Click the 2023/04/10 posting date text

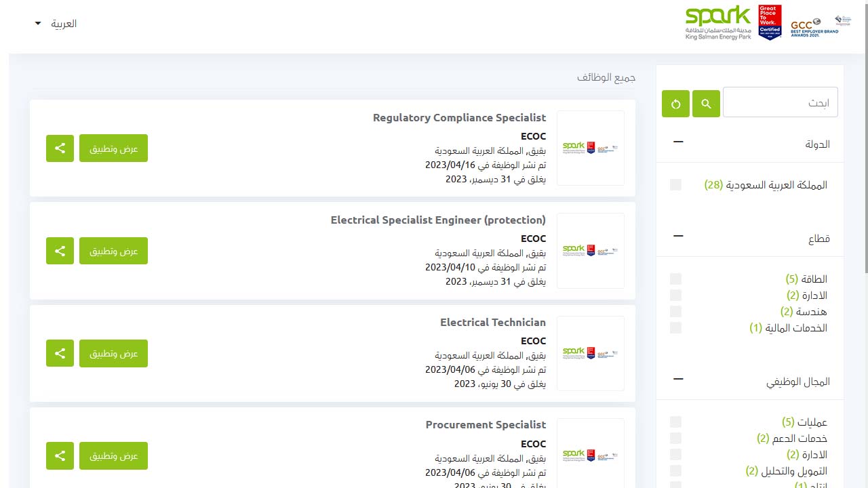pyautogui.click(x=450, y=267)
